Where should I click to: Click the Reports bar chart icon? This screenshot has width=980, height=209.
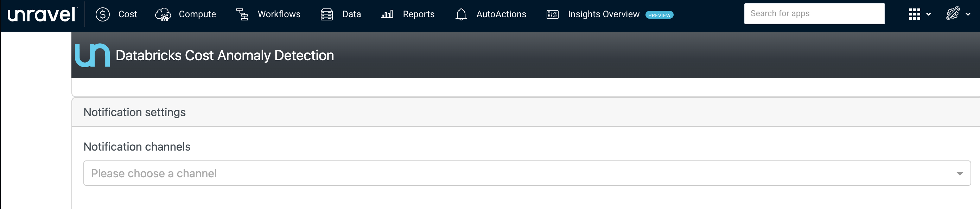387,14
